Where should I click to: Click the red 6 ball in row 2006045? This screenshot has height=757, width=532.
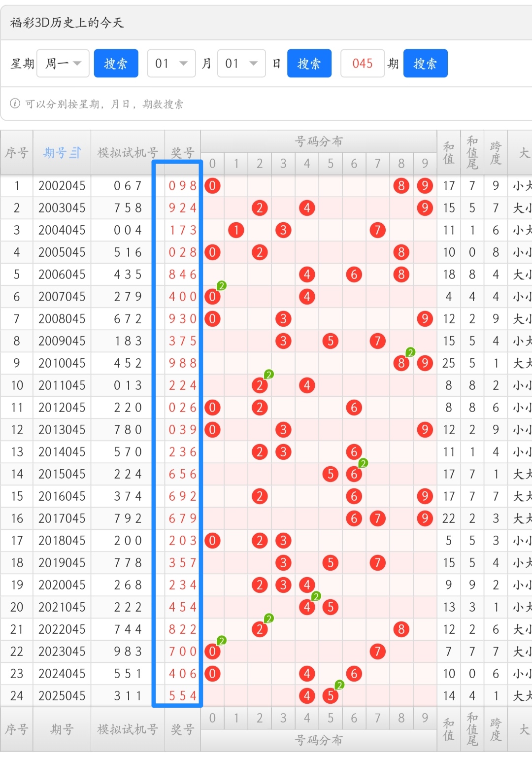point(354,275)
